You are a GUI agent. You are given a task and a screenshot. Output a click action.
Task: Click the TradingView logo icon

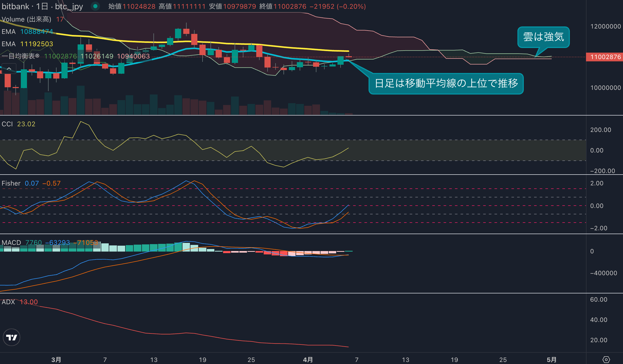coord(12,337)
